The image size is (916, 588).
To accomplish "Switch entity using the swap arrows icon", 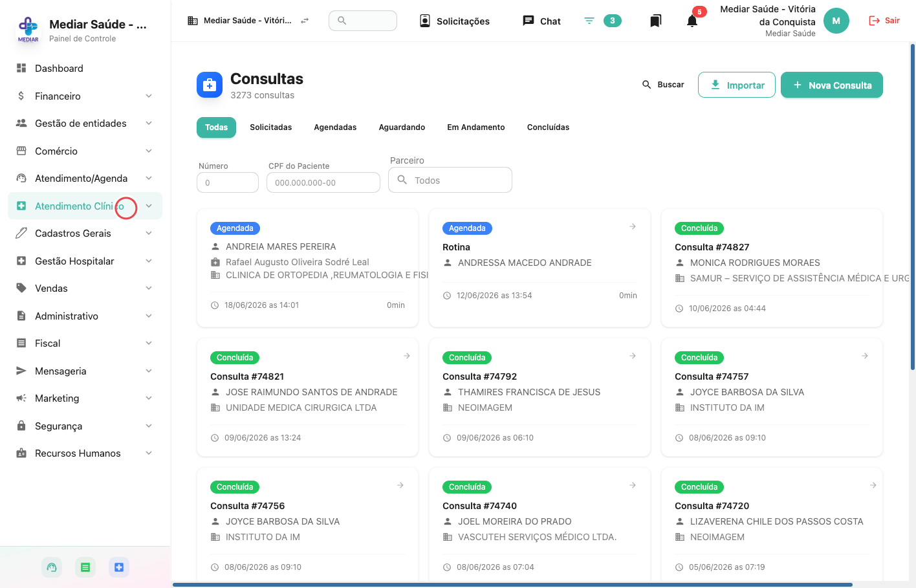I will 305,21.
